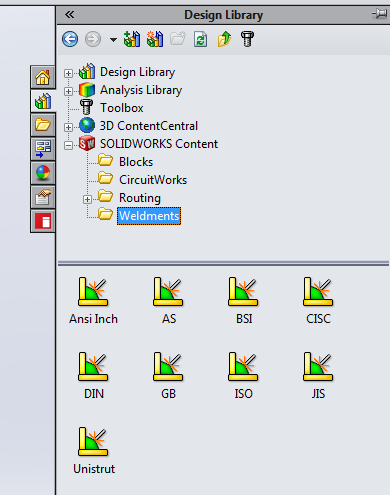Open the File Explorer side tab
390x495 pixels.
tap(43, 125)
